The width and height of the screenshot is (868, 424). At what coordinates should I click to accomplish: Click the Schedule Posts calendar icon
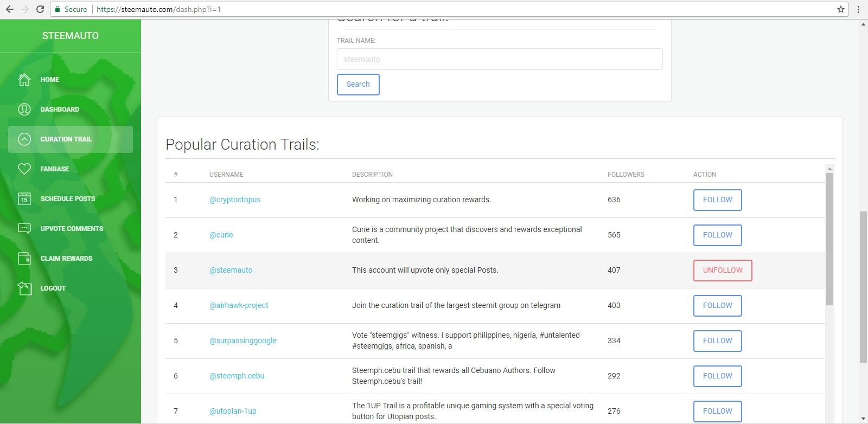click(x=24, y=199)
